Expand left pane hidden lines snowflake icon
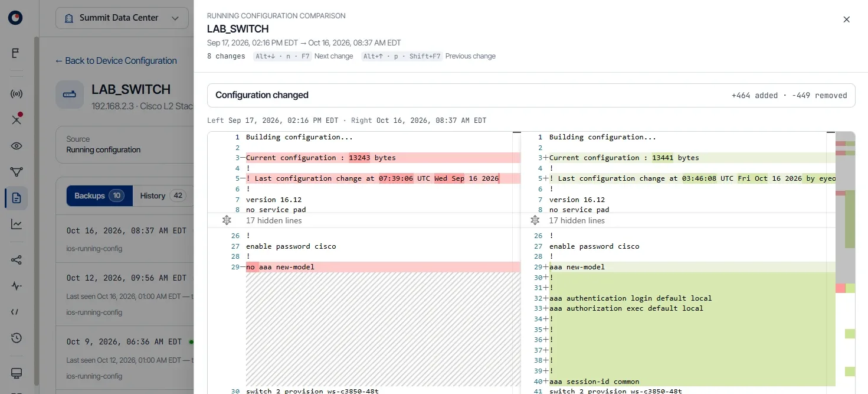The image size is (868, 394). (227, 220)
